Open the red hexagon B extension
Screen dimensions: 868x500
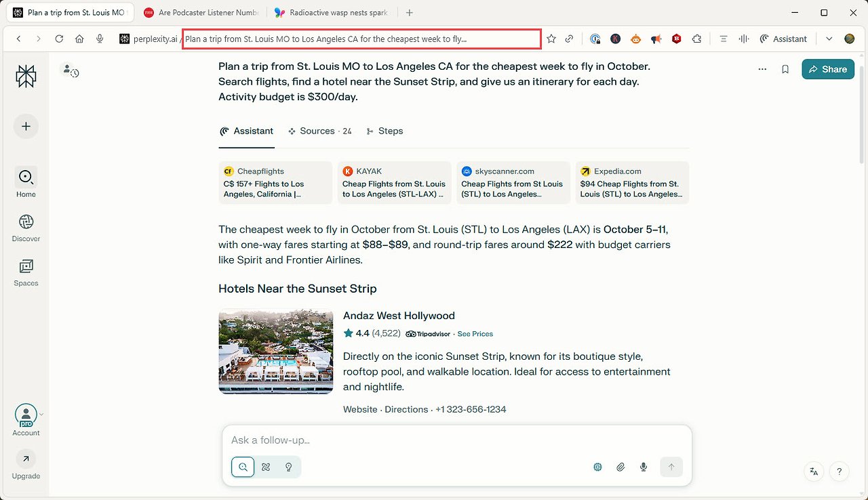pos(676,39)
